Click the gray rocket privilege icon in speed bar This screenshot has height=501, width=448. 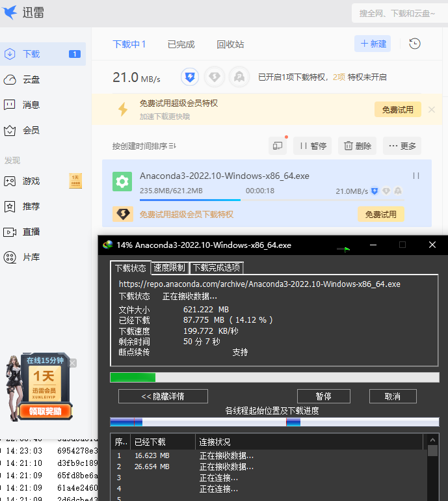239,77
